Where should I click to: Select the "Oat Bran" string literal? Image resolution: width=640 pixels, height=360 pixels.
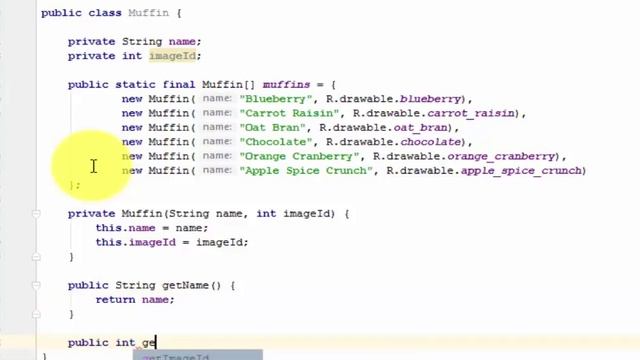273,128
